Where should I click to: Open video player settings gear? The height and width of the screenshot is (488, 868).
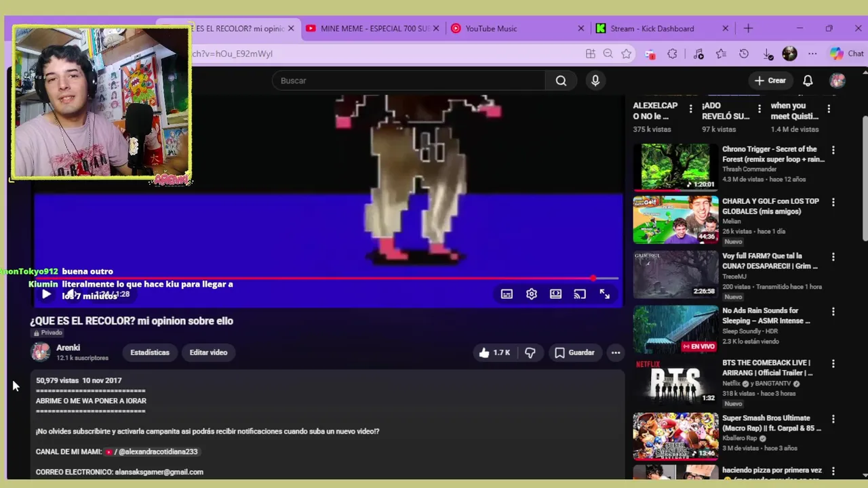click(x=532, y=294)
